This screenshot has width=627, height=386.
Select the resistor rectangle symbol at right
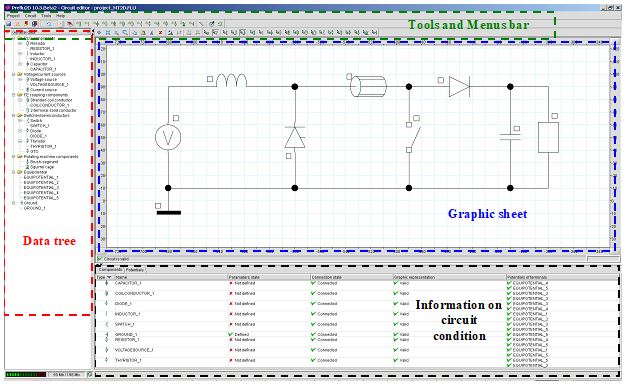point(548,137)
